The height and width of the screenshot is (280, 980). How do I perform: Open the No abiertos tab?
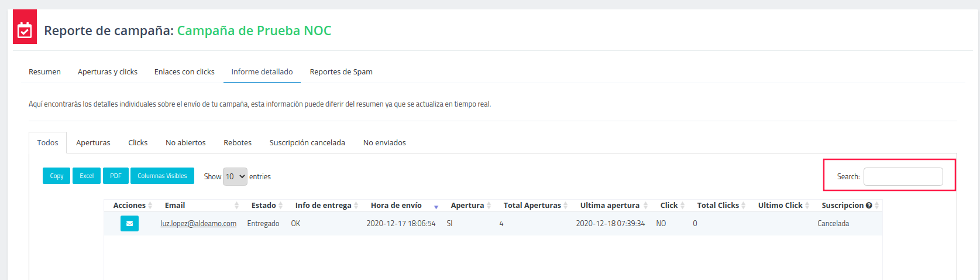coord(185,143)
